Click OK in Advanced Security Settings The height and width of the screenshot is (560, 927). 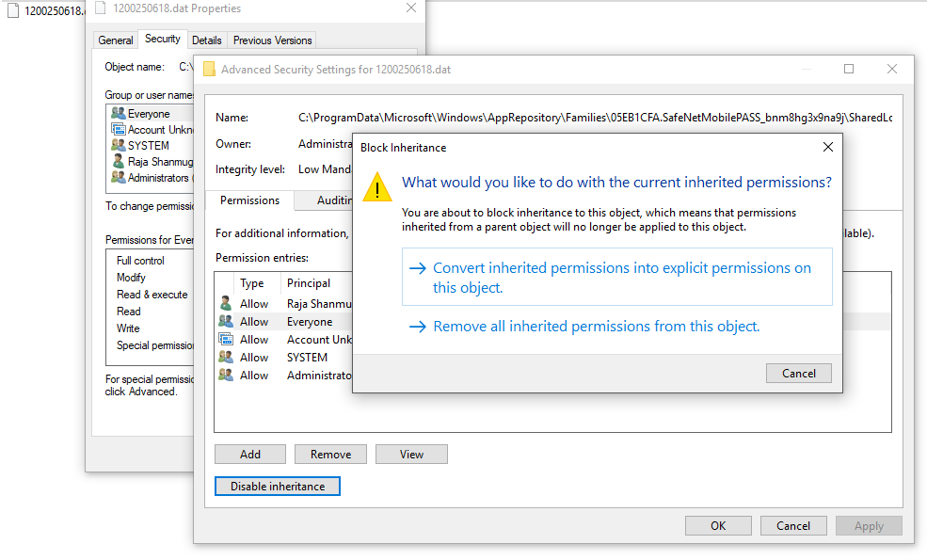click(718, 526)
